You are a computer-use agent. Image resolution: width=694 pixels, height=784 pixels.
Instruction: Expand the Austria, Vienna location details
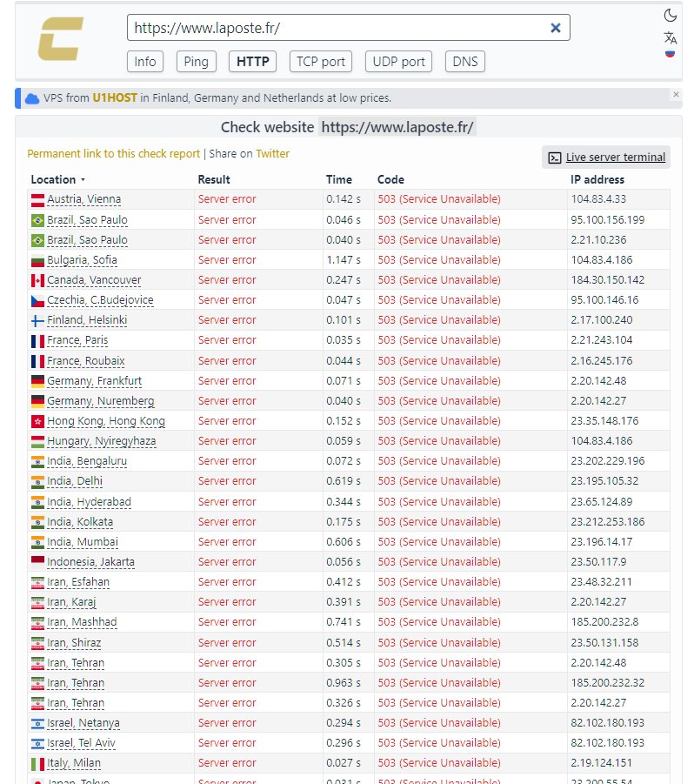(83, 199)
